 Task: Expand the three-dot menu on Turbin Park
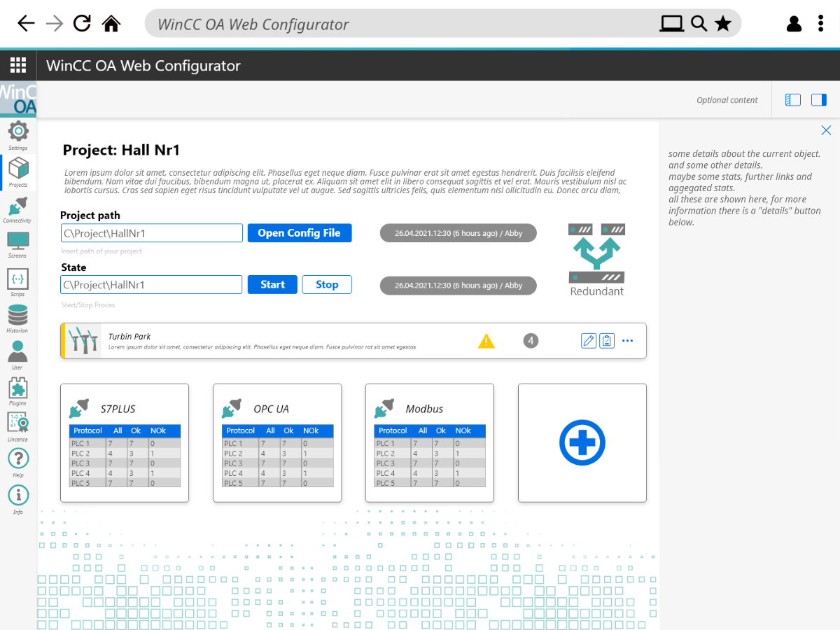[x=627, y=341]
